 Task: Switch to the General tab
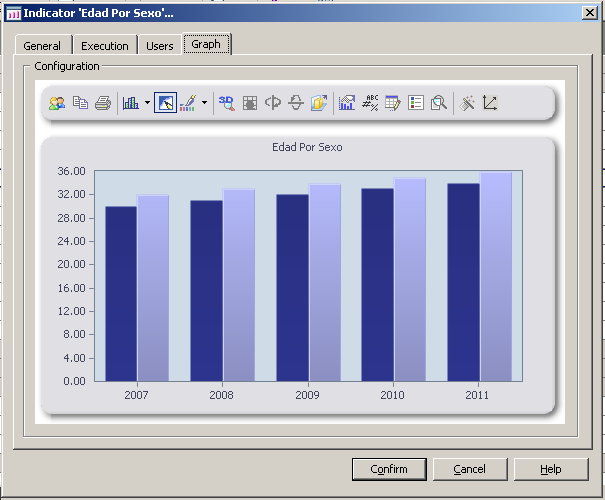tap(42, 46)
